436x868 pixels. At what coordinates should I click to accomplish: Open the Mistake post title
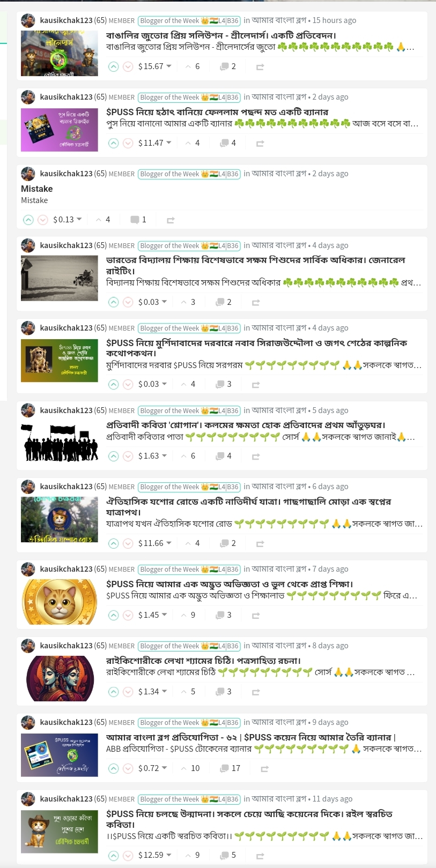(37, 189)
